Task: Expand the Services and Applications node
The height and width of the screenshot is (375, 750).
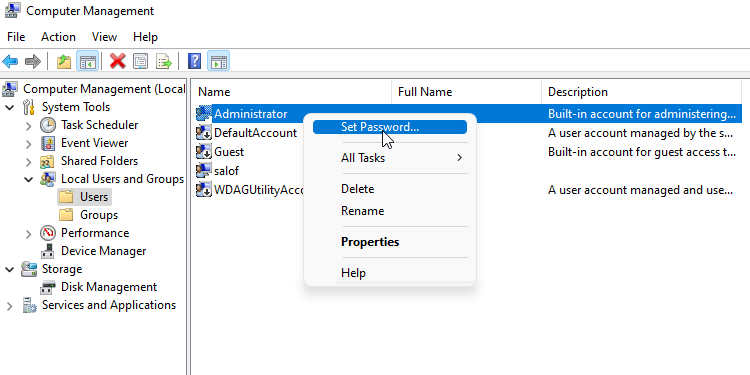Action: [10, 306]
